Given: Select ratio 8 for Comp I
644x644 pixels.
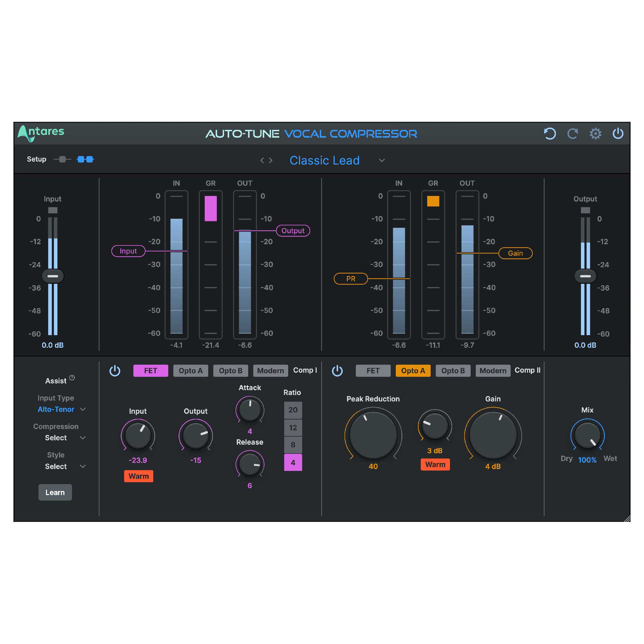Looking at the screenshot, I should point(293,445).
